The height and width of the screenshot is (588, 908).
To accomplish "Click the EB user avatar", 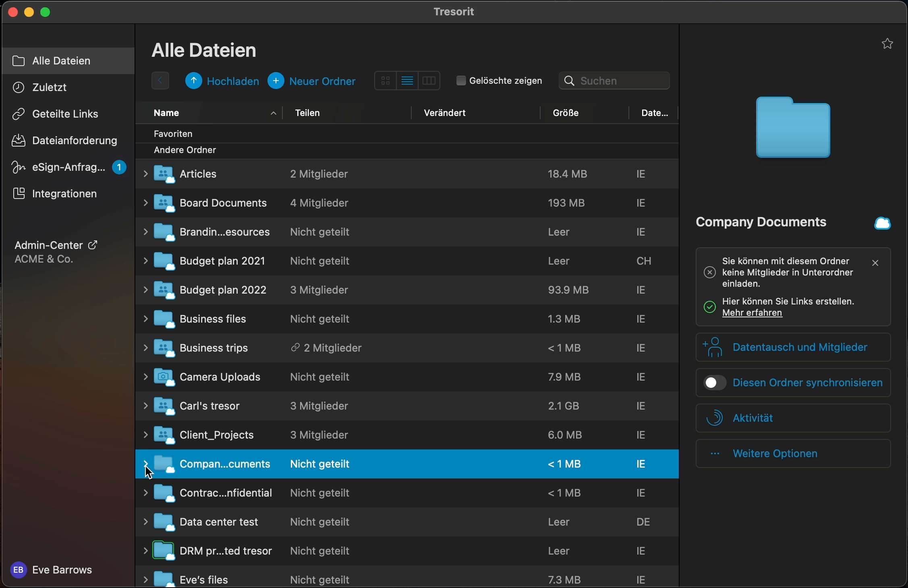I will coord(18,570).
